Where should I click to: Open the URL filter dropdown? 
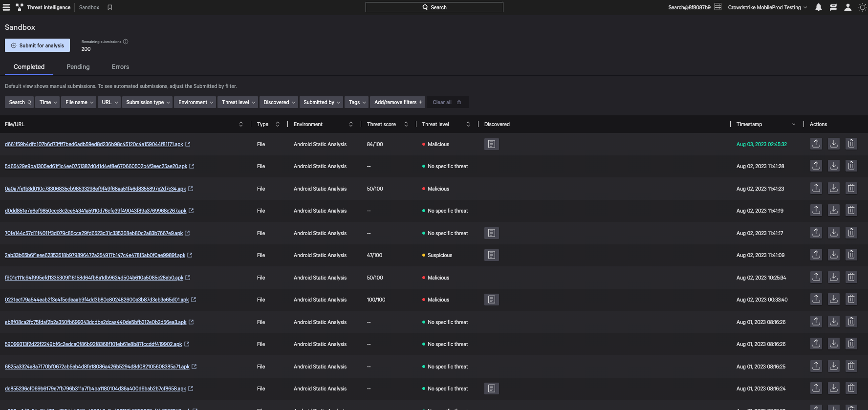coord(109,102)
